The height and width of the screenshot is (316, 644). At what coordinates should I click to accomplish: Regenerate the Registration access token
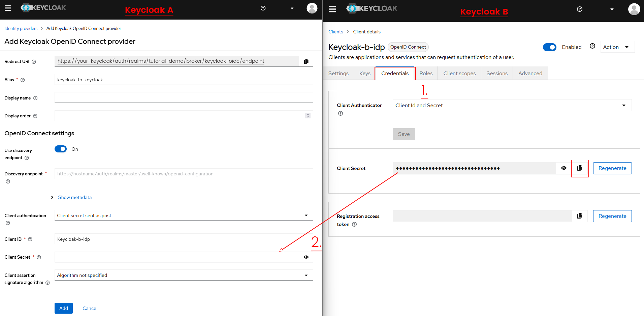[x=612, y=216]
